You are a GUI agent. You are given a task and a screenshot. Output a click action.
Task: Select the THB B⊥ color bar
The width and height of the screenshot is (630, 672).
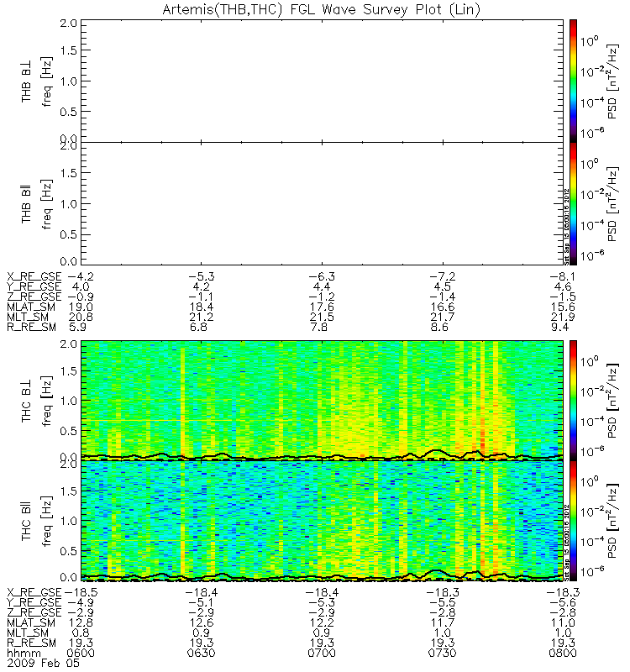pyautogui.click(x=573, y=81)
